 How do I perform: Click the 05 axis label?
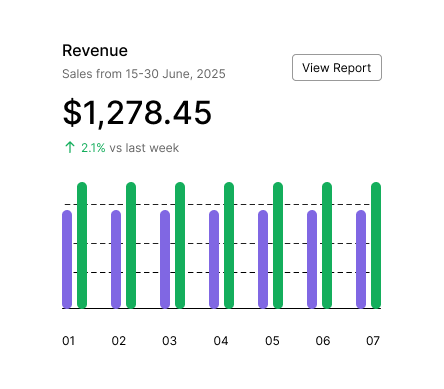tap(272, 341)
